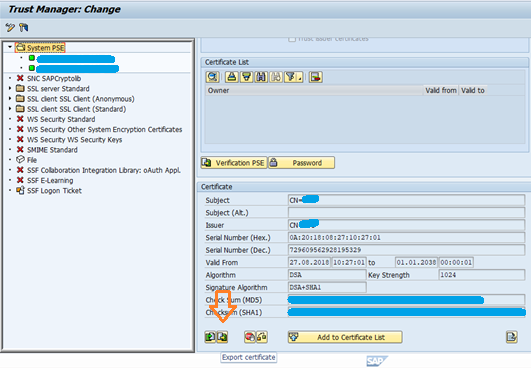Click the Valid From date 27.08.2018 field

(x=309, y=262)
